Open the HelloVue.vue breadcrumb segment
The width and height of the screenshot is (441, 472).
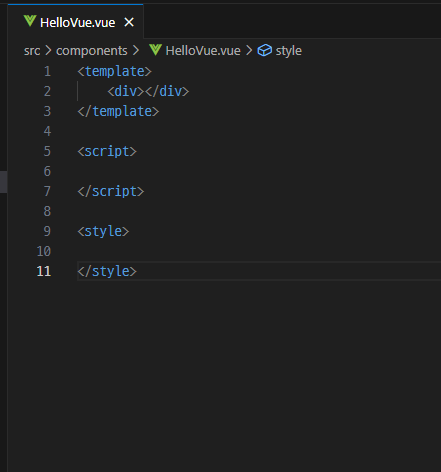[x=203, y=51]
